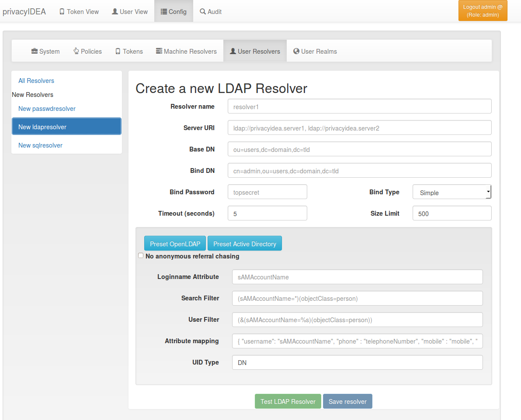
Task: Open the All Resolvers link
Action: pos(36,81)
